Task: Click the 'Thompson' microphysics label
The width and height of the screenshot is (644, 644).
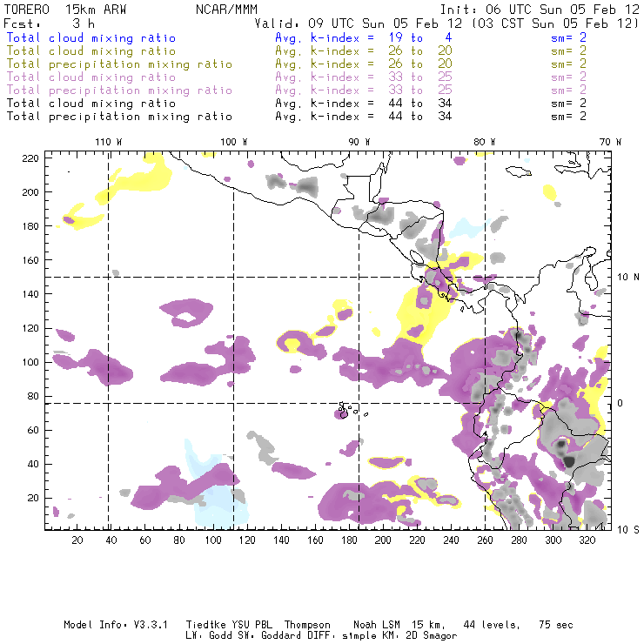Action: (x=307, y=625)
